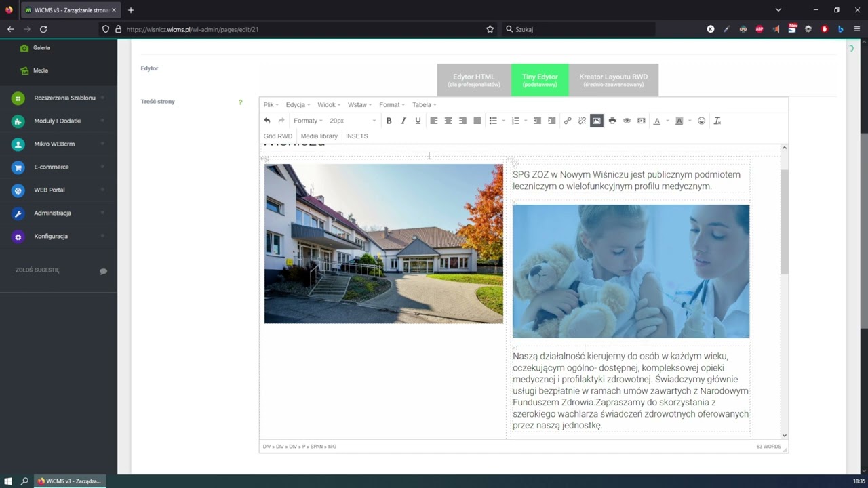Expand the text color picker arrow
The height and width of the screenshot is (488, 868).
[x=667, y=121]
